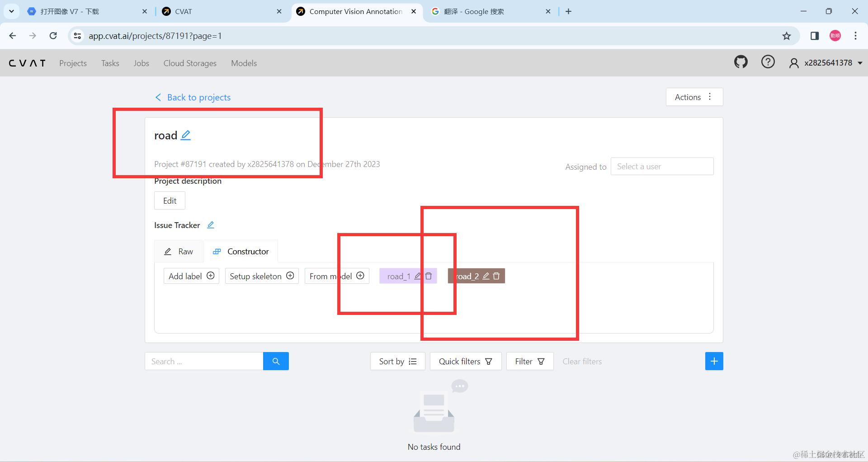
Task: Click the Setup skeleton button
Action: point(262,276)
